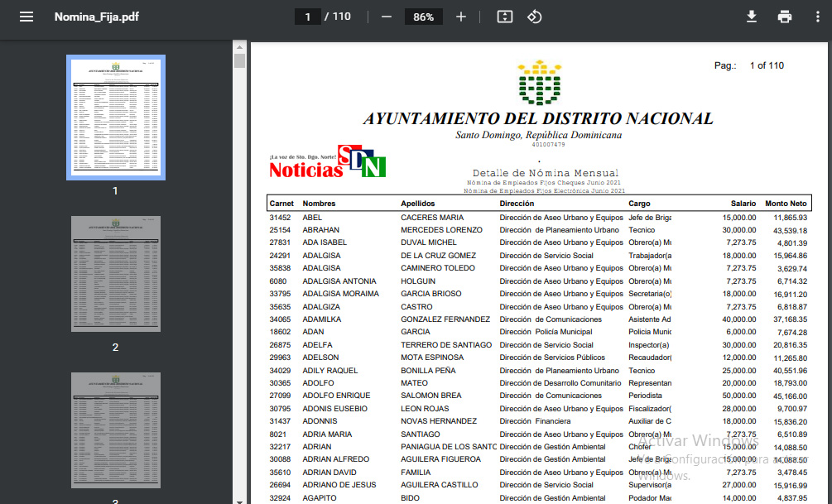Viewport: 832px width, 504px height.
Task: Toggle the sidebar menu hamburger icon
Action: [x=26, y=17]
